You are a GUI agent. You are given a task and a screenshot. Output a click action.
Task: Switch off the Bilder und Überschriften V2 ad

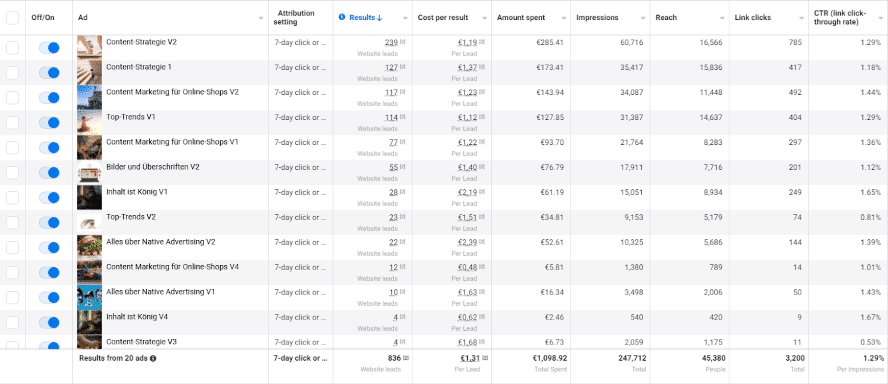pyautogui.click(x=49, y=173)
